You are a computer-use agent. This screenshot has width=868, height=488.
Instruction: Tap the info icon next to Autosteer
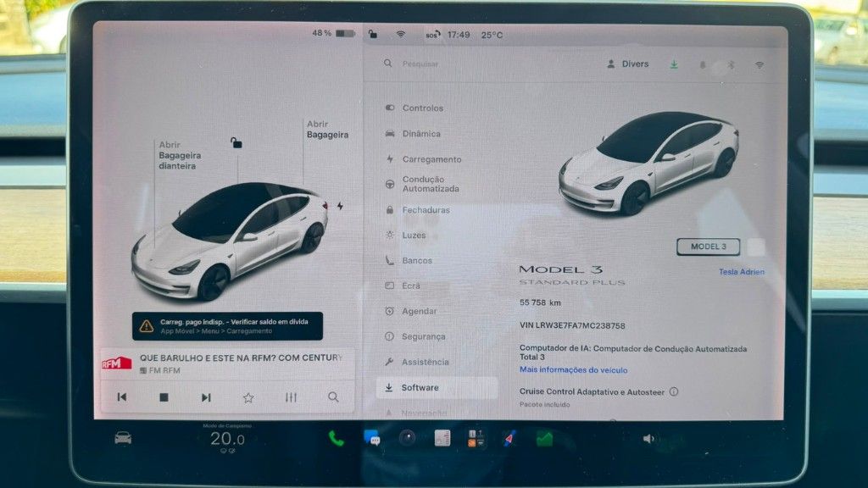(x=674, y=391)
